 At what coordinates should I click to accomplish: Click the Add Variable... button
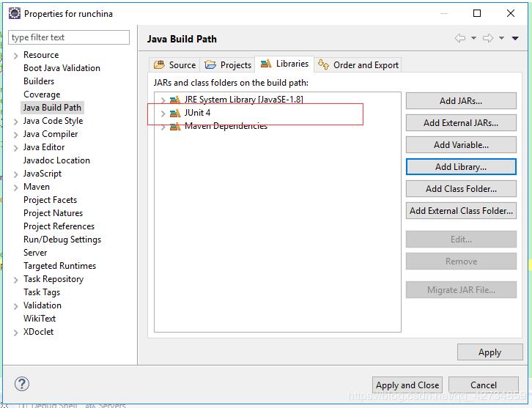(461, 145)
